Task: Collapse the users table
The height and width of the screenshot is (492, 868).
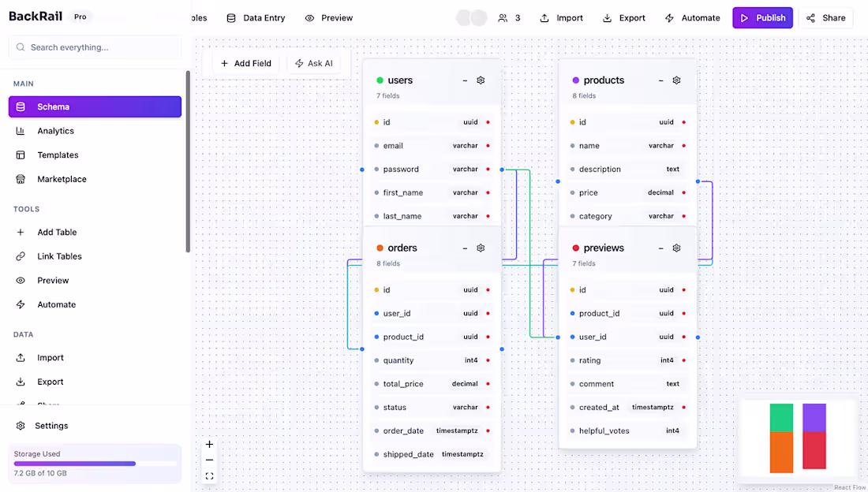Action: coord(464,80)
